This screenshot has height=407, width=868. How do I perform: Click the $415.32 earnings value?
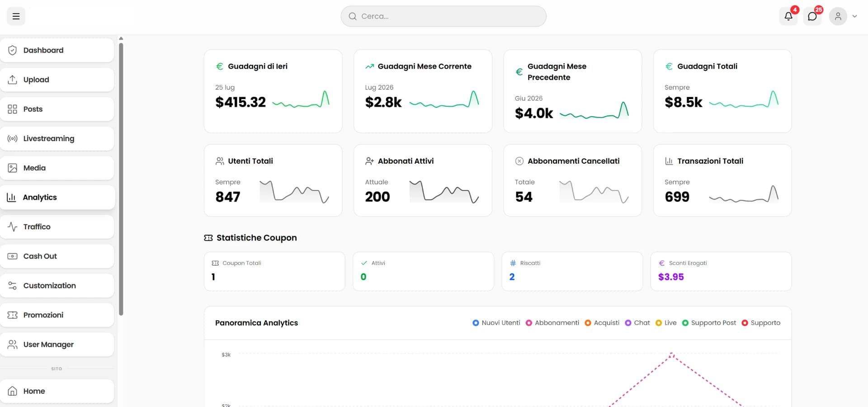click(x=241, y=102)
